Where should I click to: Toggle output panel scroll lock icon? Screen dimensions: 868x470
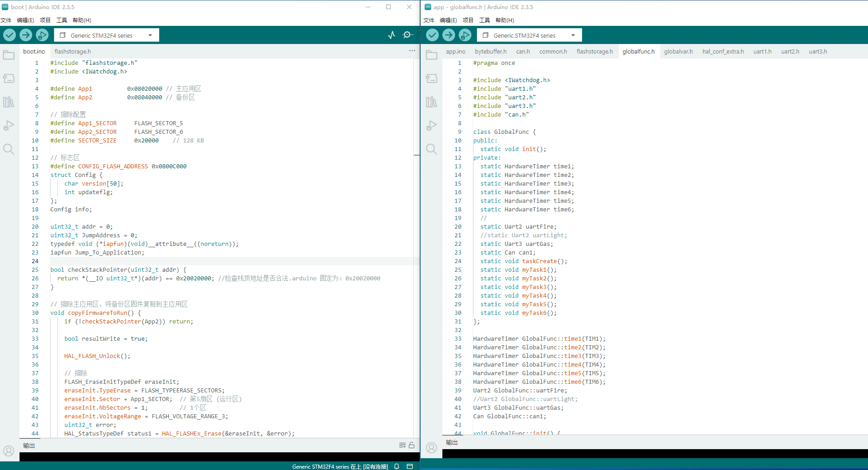pyautogui.click(x=412, y=445)
